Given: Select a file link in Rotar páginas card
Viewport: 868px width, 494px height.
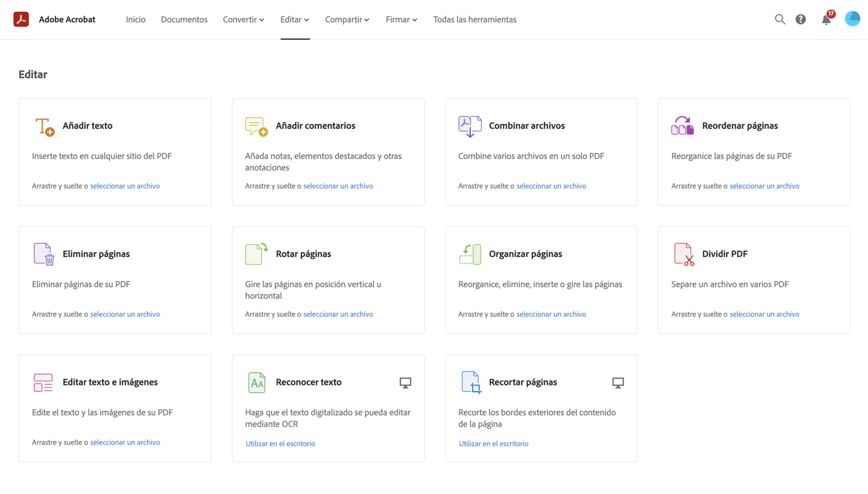Looking at the screenshot, I should 338,314.
